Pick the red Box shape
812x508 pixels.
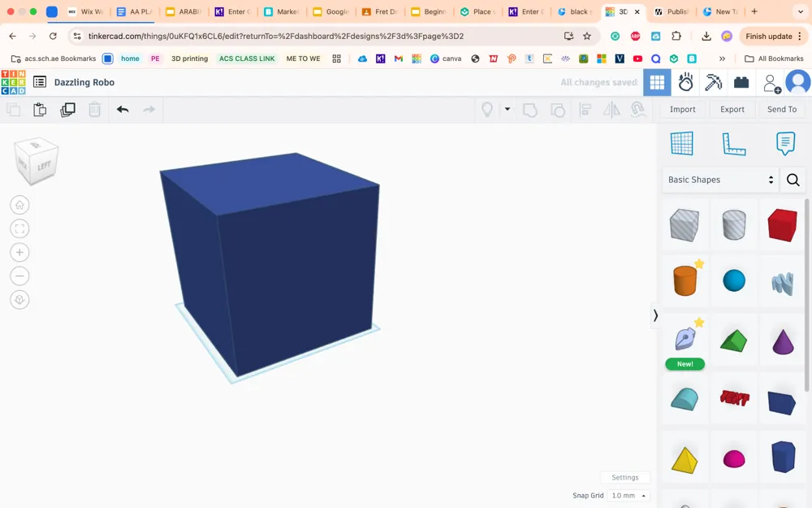783,225
